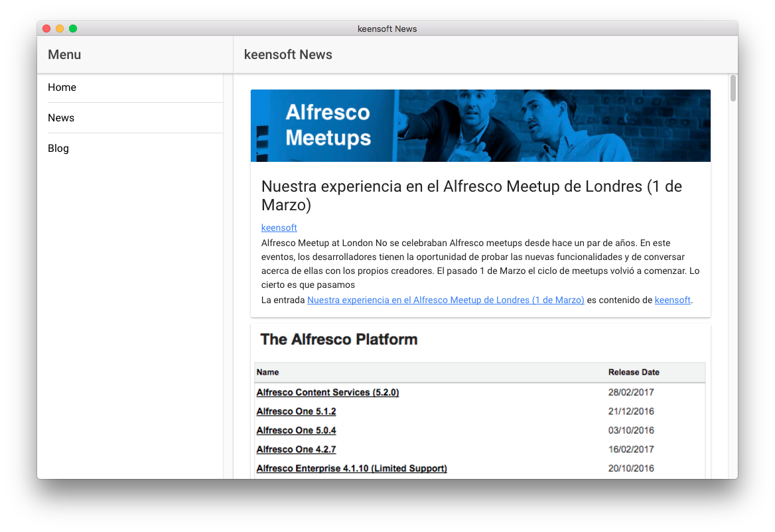Click the date 03/10/2016
Screen dimensions: 775x532
pos(630,431)
